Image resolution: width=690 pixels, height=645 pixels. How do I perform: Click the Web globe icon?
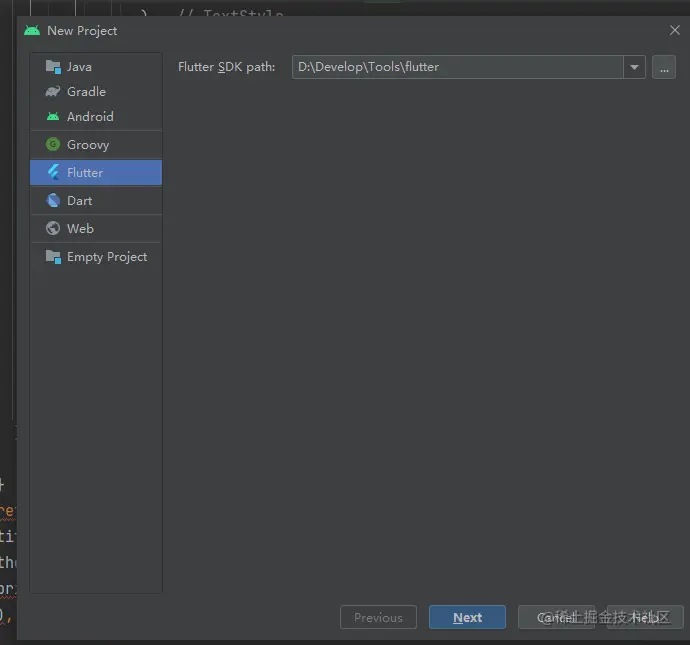(53, 228)
